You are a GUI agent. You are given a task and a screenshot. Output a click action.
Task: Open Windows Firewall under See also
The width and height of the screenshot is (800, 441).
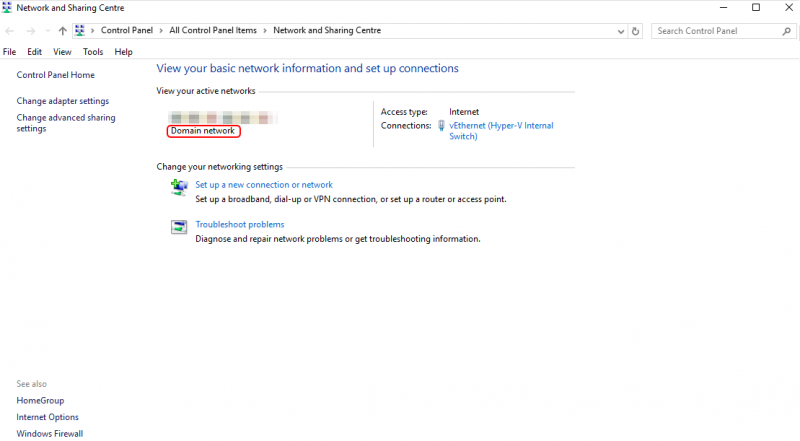[x=49, y=434]
